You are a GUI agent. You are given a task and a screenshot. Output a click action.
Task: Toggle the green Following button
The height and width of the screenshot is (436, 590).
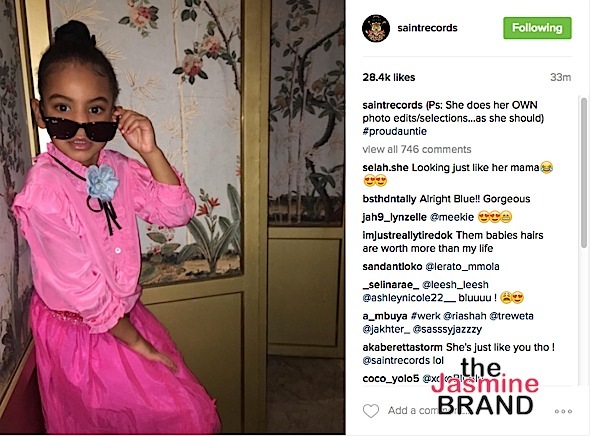click(537, 28)
